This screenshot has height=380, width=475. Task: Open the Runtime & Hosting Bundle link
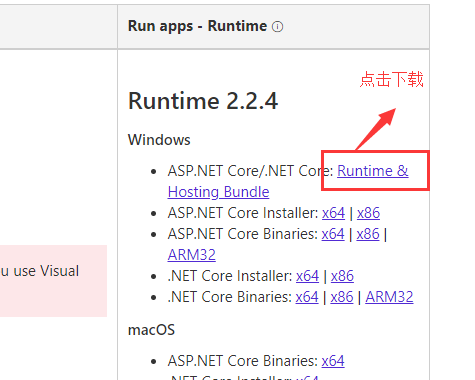point(372,171)
